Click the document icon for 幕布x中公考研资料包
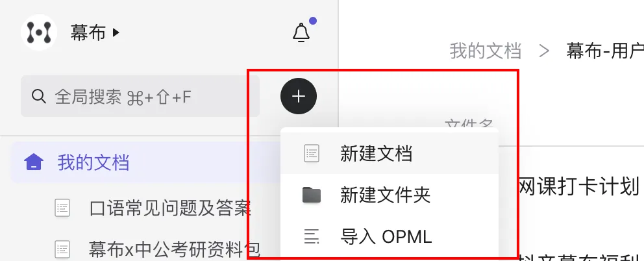Screen dimensions: 644x261 click(x=62, y=249)
